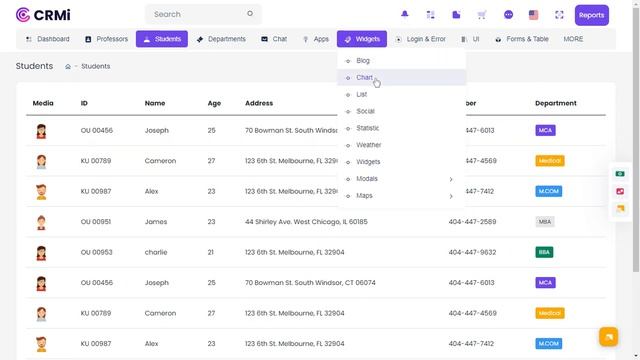
Task: Click phone number 404-447-2589
Action: [x=472, y=222]
